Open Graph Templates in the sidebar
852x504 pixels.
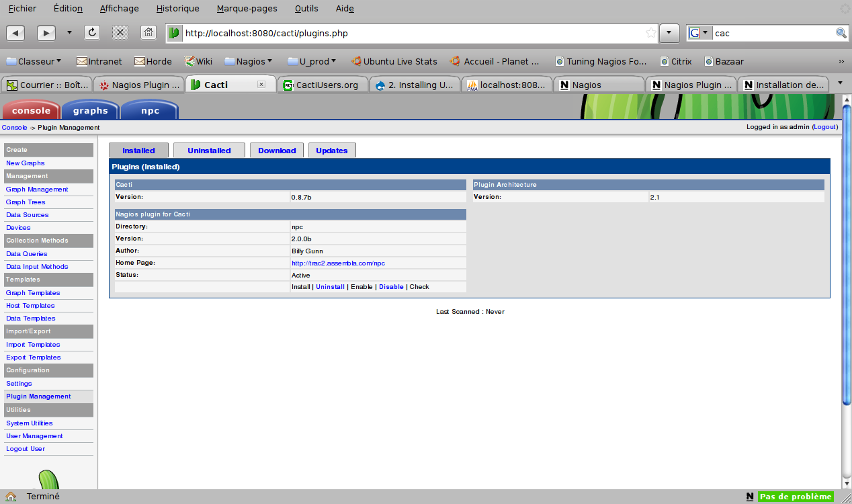point(33,293)
